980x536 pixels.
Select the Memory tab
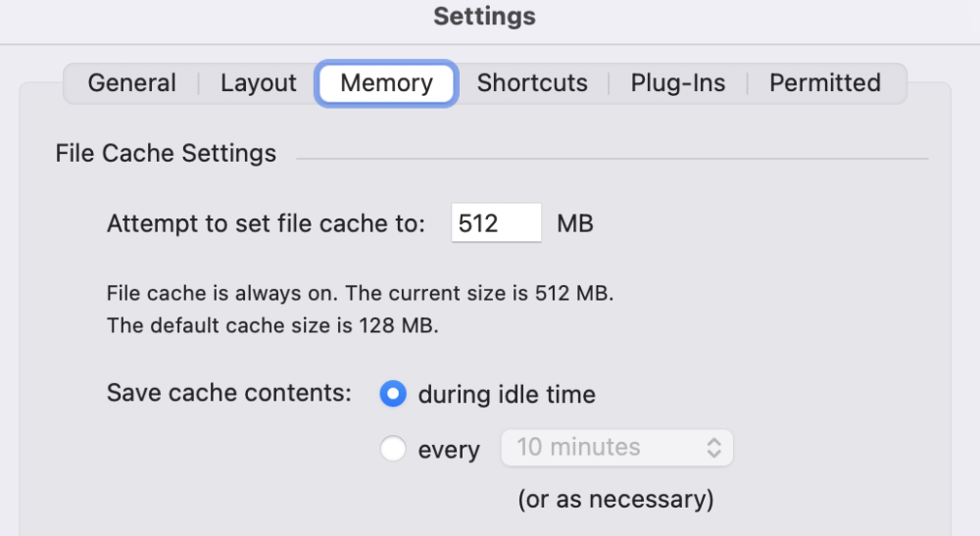[x=386, y=83]
